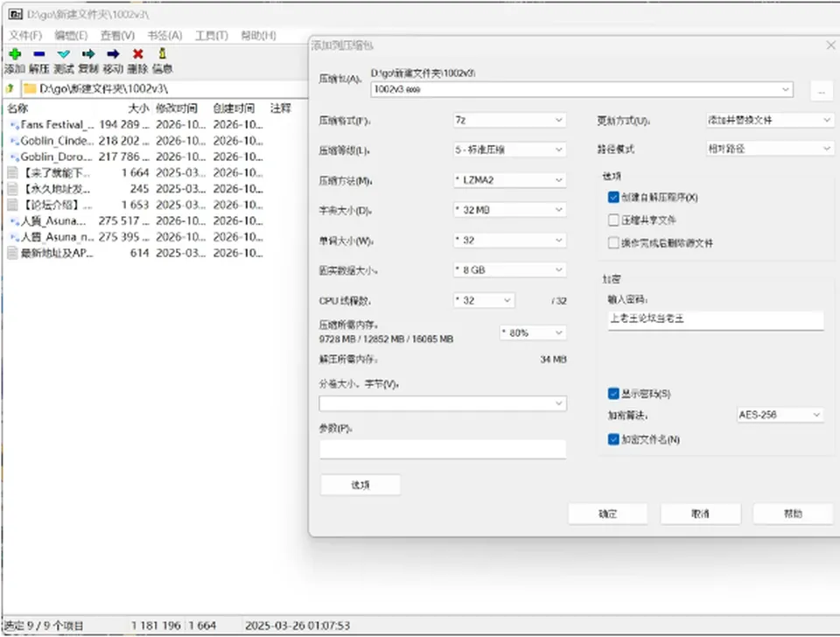Open the 编辑(E) menu
Viewport: 840px width, 637px height.
71,35
